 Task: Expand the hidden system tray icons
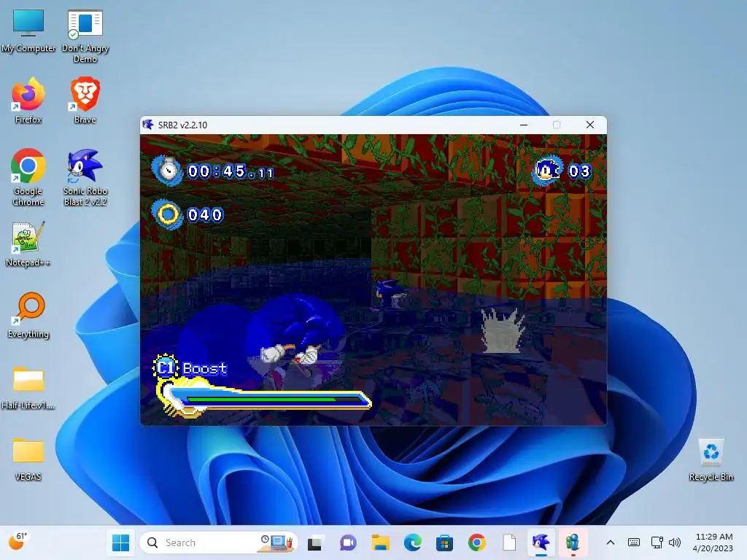click(x=611, y=542)
